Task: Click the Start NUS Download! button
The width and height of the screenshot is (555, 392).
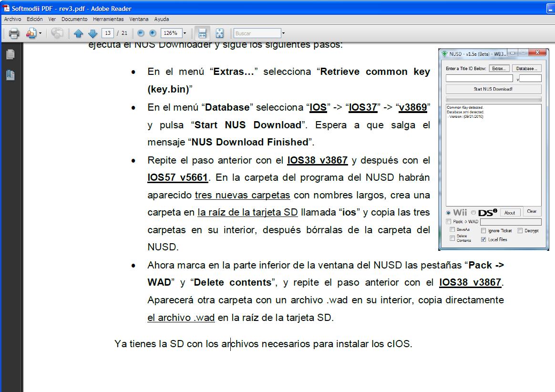Action: click(493, 89)
